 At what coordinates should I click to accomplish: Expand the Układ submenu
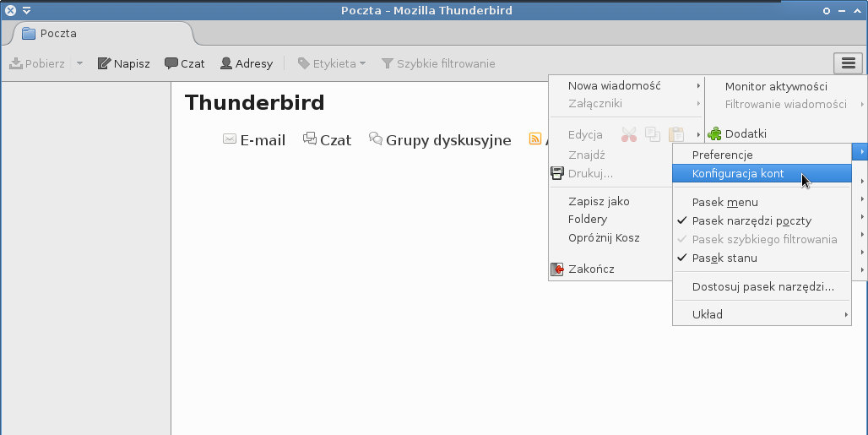pyautogui.click(x=762, y=314)
